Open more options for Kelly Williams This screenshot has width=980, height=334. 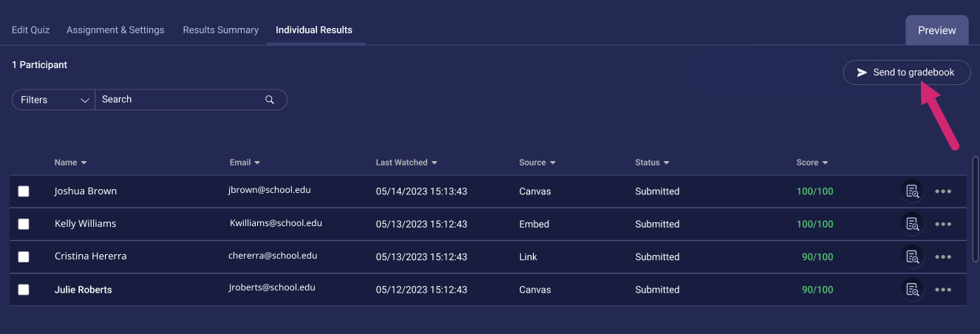[x=943, y=224]
